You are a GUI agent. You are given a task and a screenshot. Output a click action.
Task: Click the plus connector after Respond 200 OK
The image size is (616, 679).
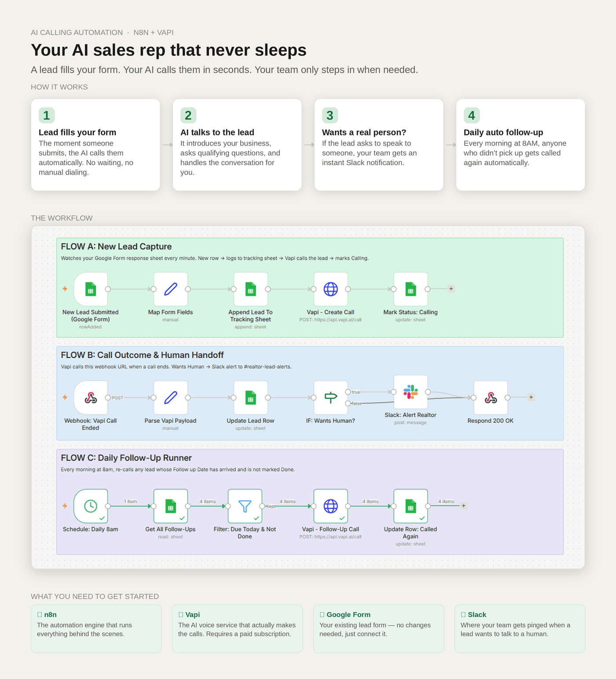pos(531,397)
